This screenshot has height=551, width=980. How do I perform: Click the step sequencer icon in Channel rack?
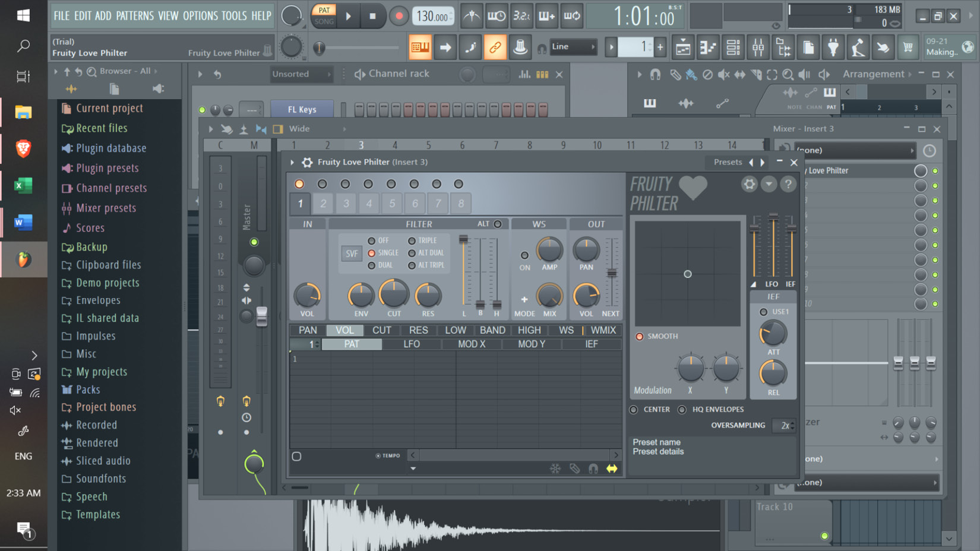542,74
